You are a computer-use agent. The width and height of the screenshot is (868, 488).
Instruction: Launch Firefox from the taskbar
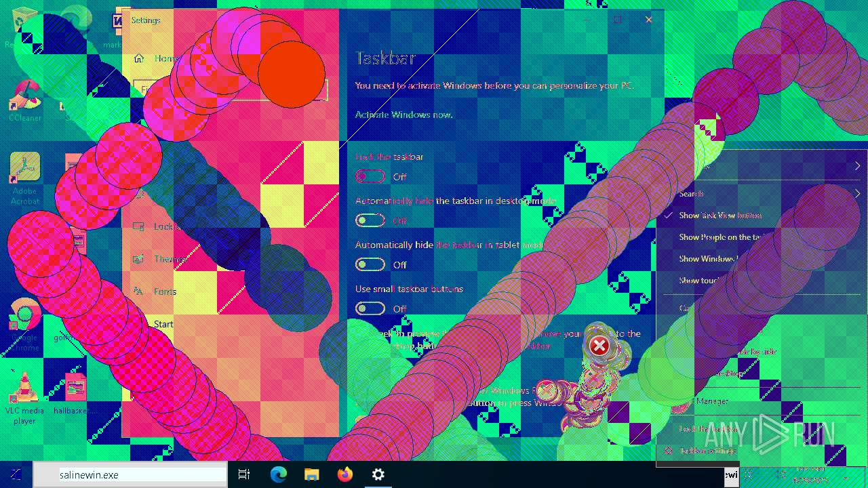(x=344, y=474)
